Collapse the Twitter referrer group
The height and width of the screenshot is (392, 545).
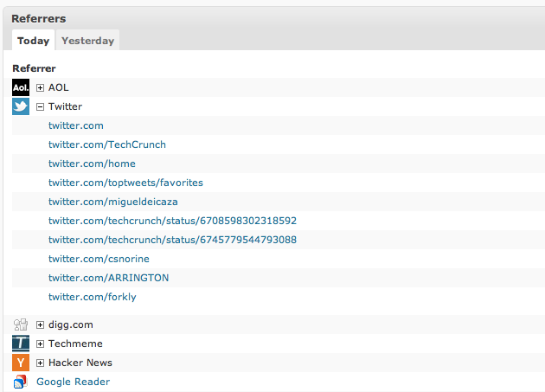tap(40, 106)
